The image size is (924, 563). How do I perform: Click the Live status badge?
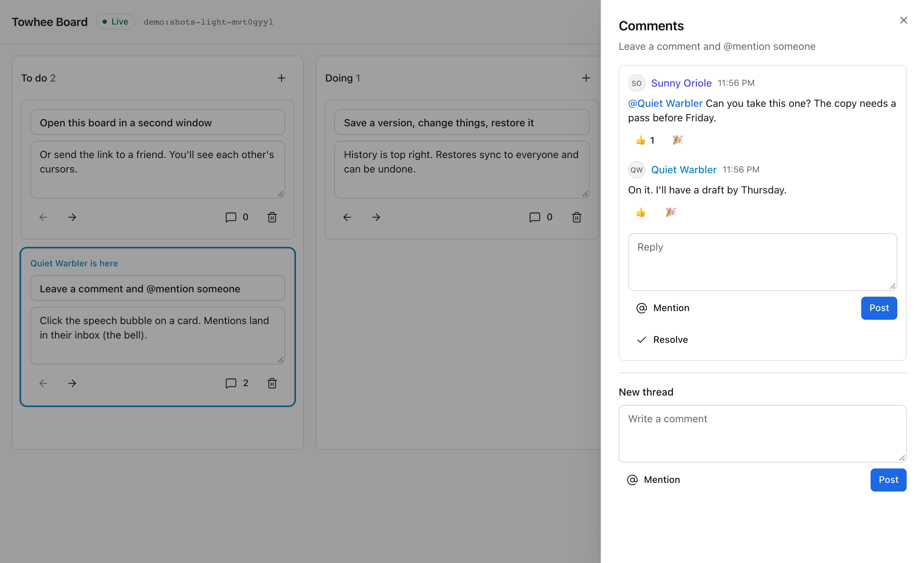(x=115, y=22)
